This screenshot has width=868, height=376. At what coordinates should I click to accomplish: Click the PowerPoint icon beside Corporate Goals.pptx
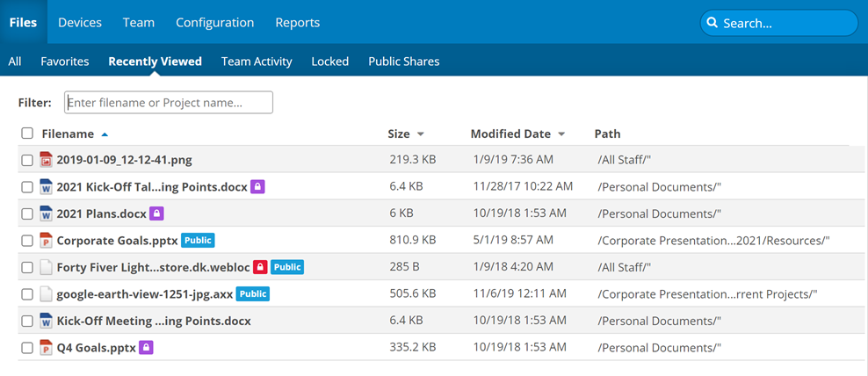pyautogui.click(x=47, y=241)
